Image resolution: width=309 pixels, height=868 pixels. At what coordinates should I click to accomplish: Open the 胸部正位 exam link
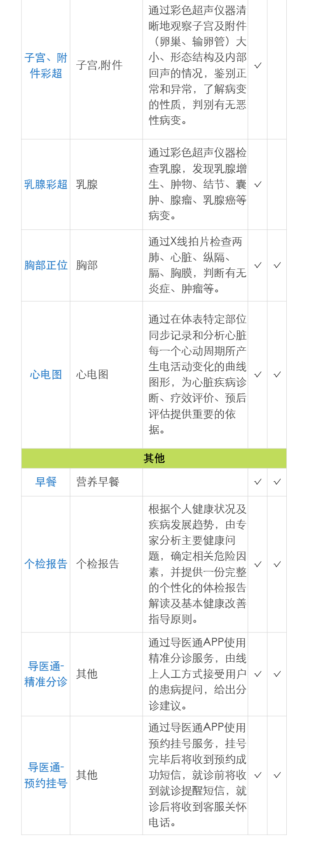[46, 265]
